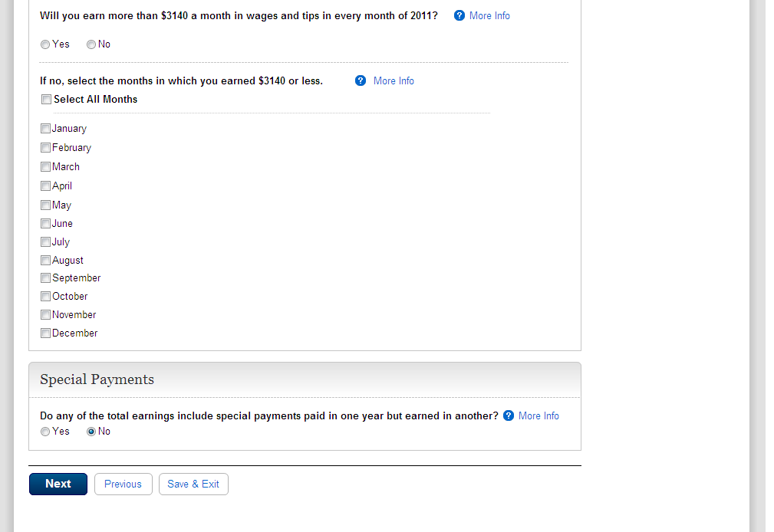Open More Info link for Special Payments
Viewport: 774px width, 532px height.
[x=539, y=415]
